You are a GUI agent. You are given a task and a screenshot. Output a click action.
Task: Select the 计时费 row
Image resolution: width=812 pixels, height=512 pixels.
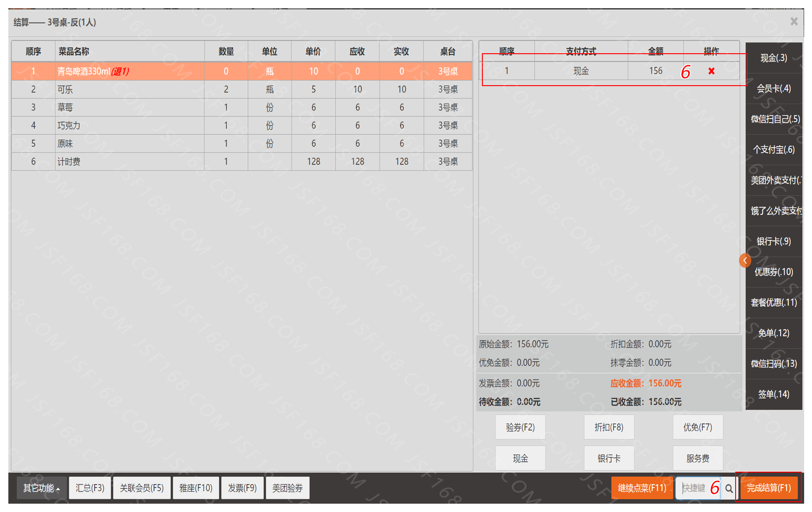(242, 162)
